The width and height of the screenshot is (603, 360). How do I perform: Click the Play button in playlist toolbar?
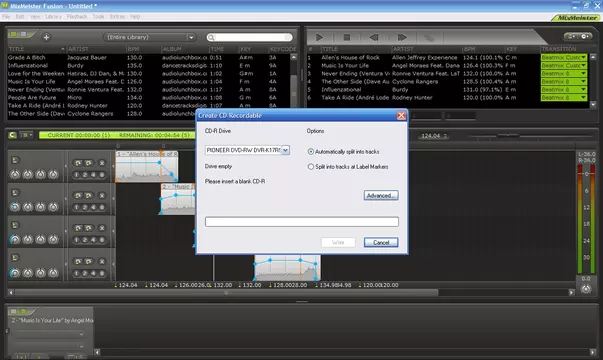(x=319, y=37)
